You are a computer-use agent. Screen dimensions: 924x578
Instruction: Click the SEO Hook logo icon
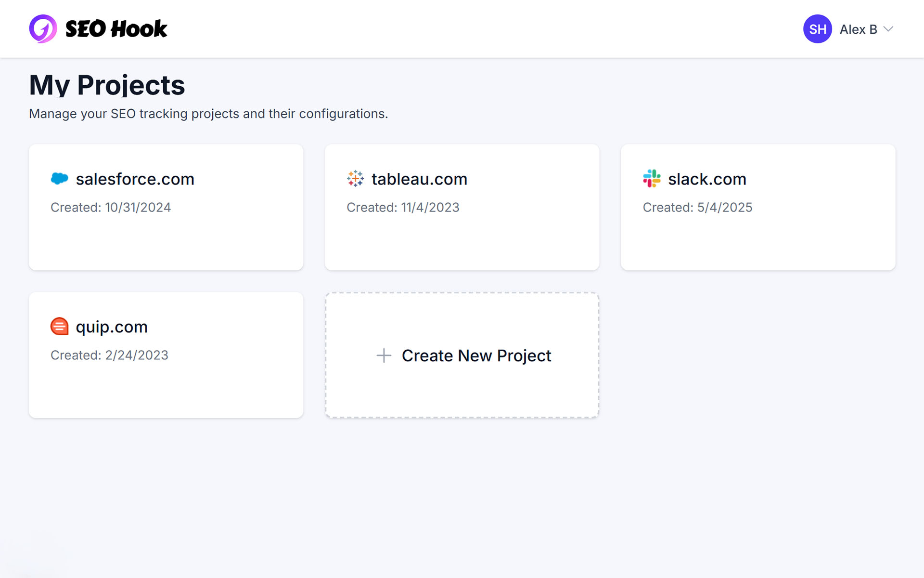point(42,29)
